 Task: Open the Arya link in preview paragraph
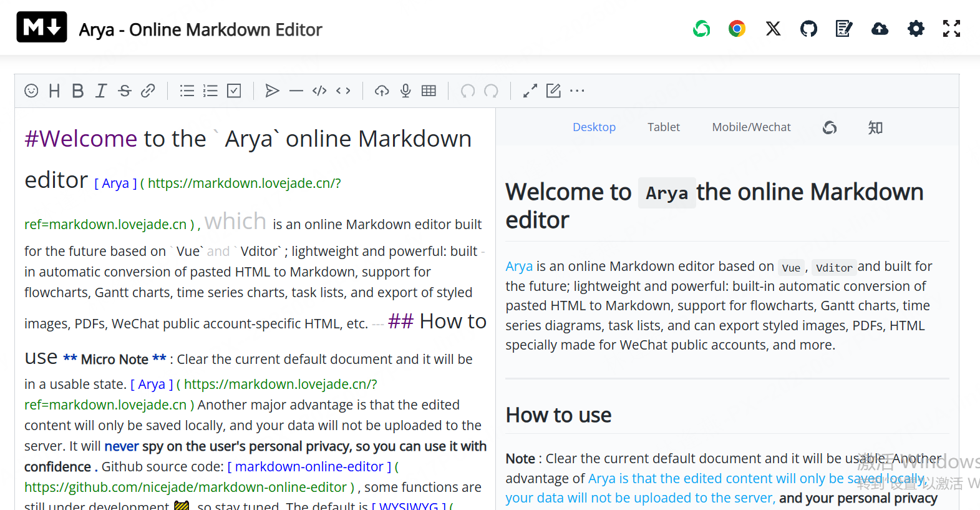(x=519, y=267)
